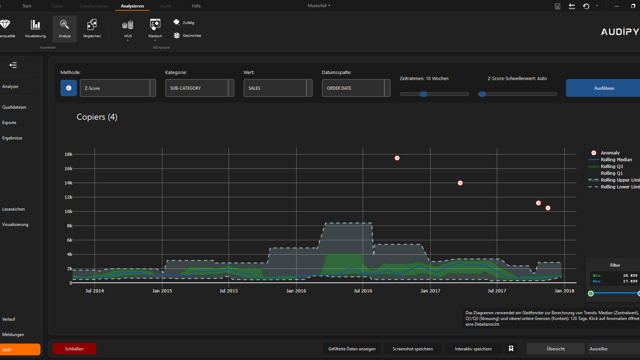Open Ergebnisse in the sidebar
640x360 pixels.
click(12, 138)
